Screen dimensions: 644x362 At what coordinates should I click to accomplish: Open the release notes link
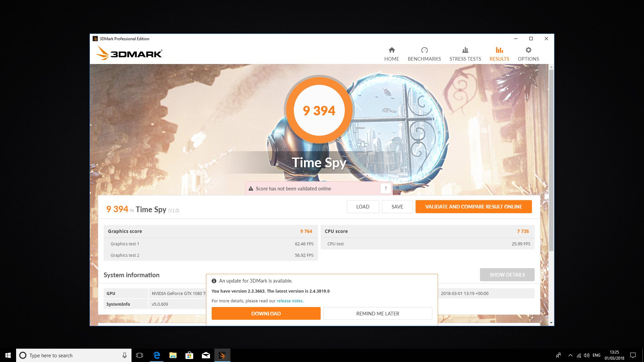[x=290, y=301]
